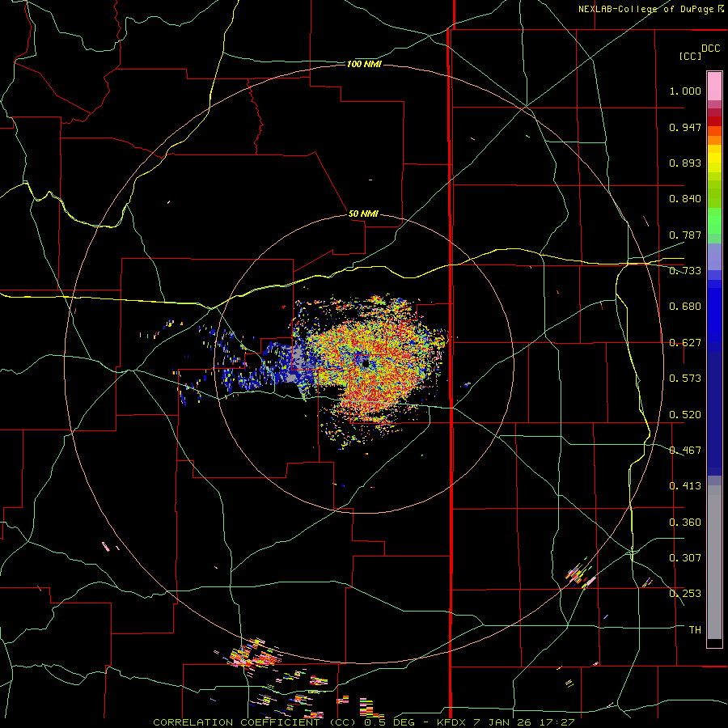Select the 0.893 scale value
728x728 pixels.
685,163
